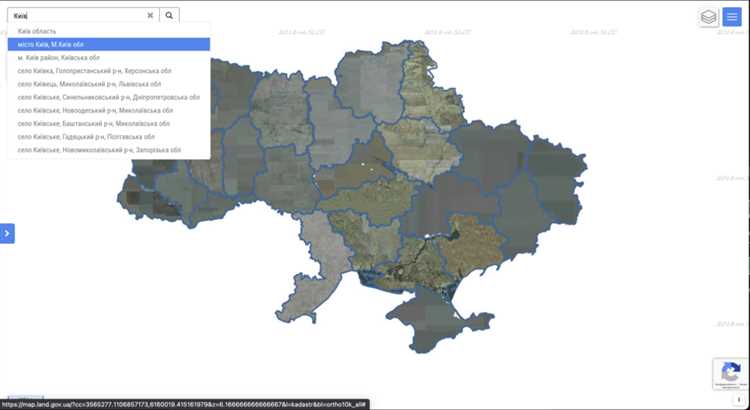Image resolution: width=750 pixels, height=410 pixels.
Task: Clear the search field with the X icon
Action: point(150,16)
